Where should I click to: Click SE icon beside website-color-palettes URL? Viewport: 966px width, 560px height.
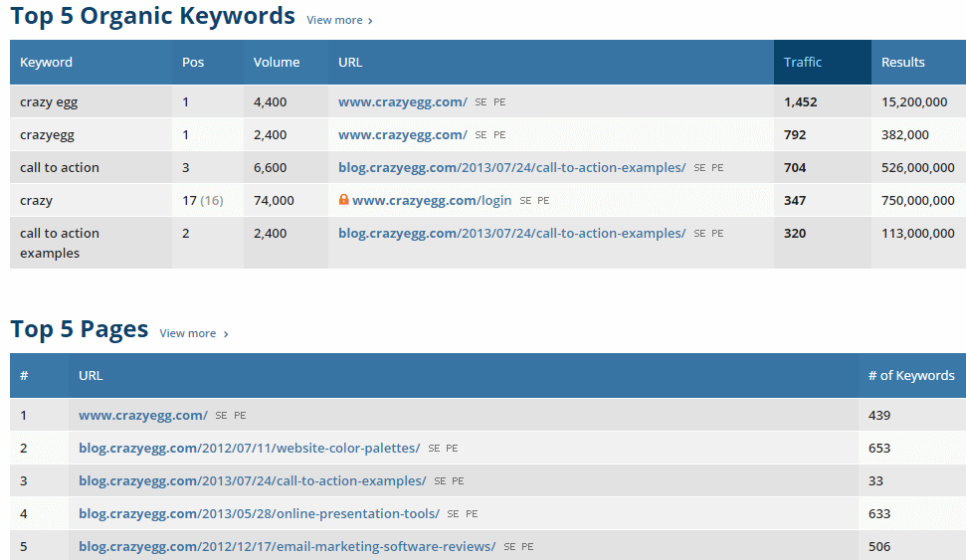tap(434, 449)
